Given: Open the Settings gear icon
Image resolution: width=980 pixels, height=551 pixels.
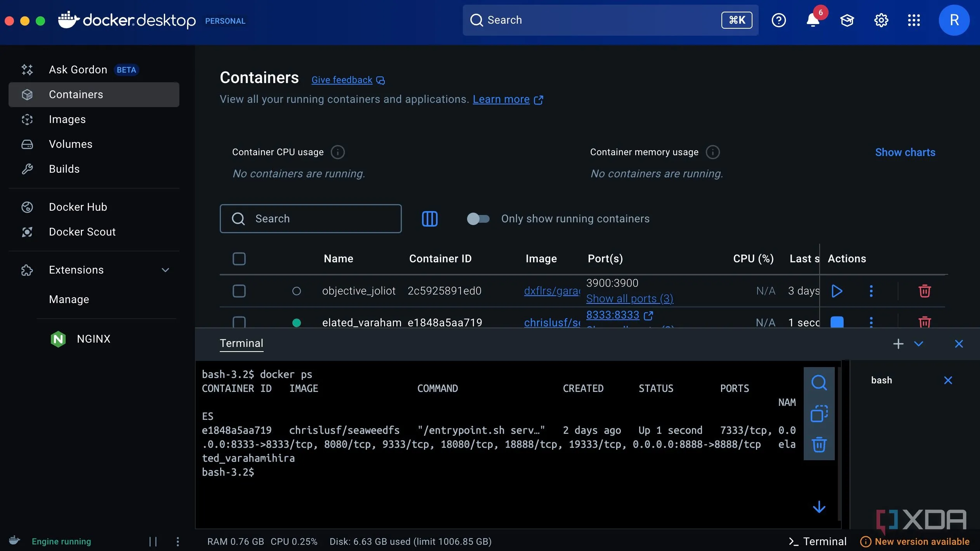Looking at the screenshot, I should click(x=881, y=20).
